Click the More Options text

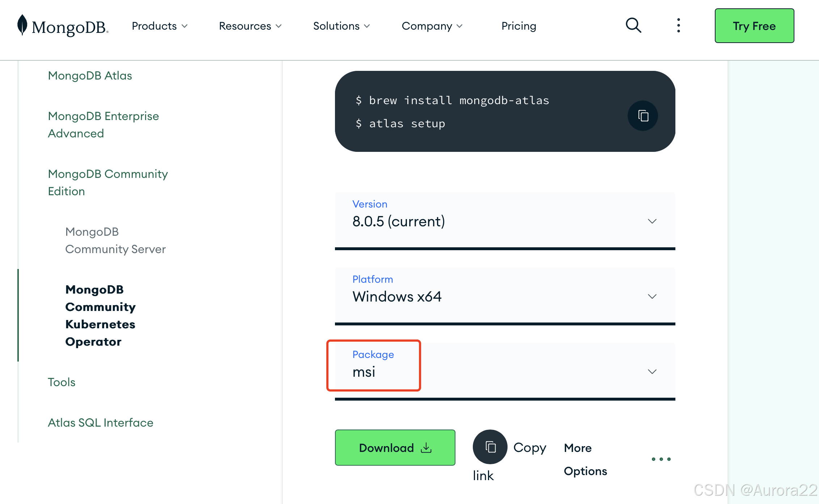pyautogui.click(x=585, y=459)
